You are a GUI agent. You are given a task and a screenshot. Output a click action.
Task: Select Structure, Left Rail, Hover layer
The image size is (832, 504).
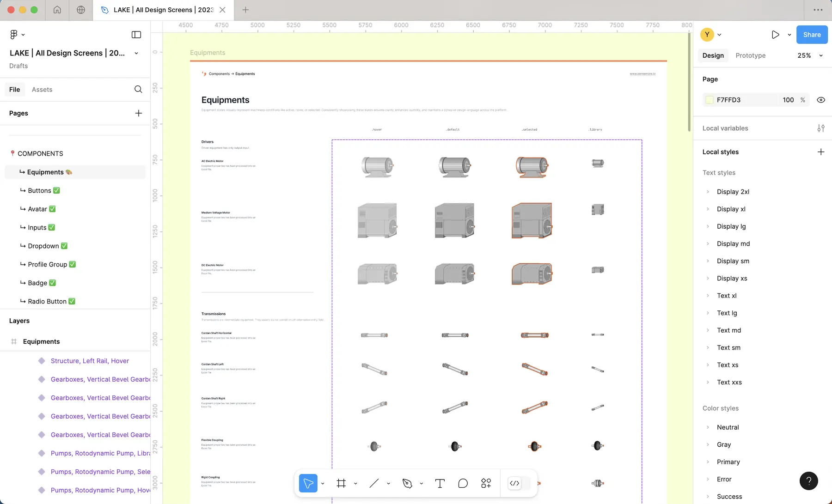pyautogui.click(x=90, y=361)
